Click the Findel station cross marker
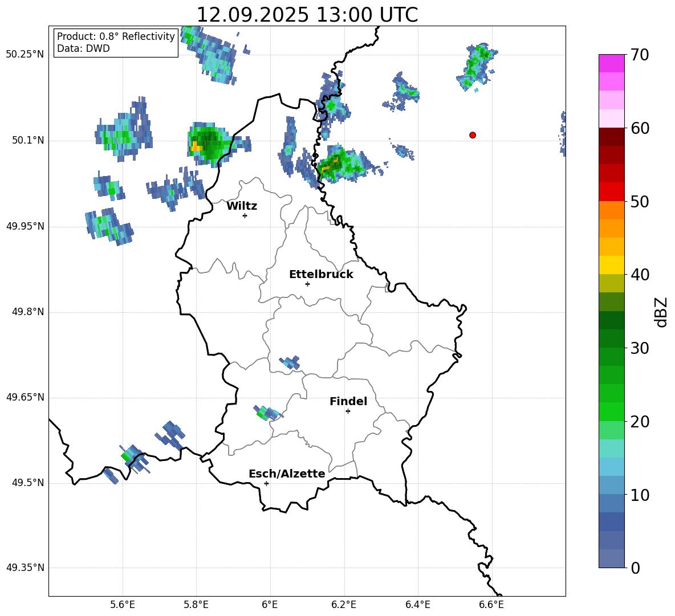Screen dimensions: 675x616 point(348,411)
